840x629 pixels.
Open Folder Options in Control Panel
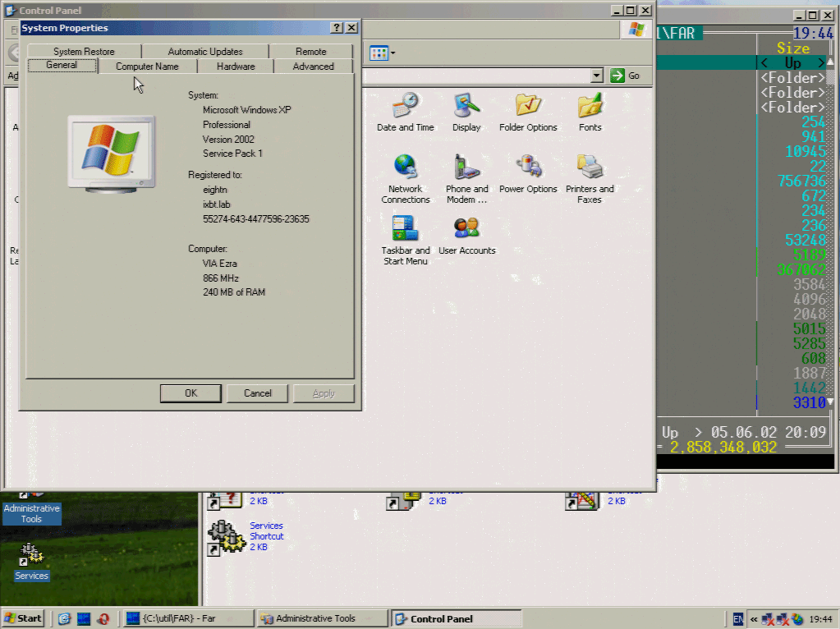click(528, 112)
